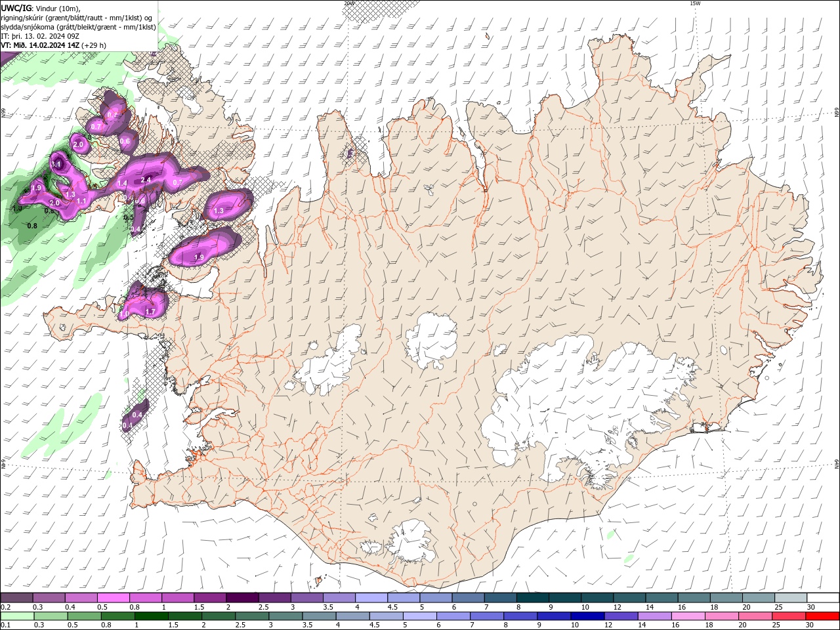Click the 2.4 snowfall value on the map
Screen dimensions: 840x630
pyautogui.click(x=146, y=180)
